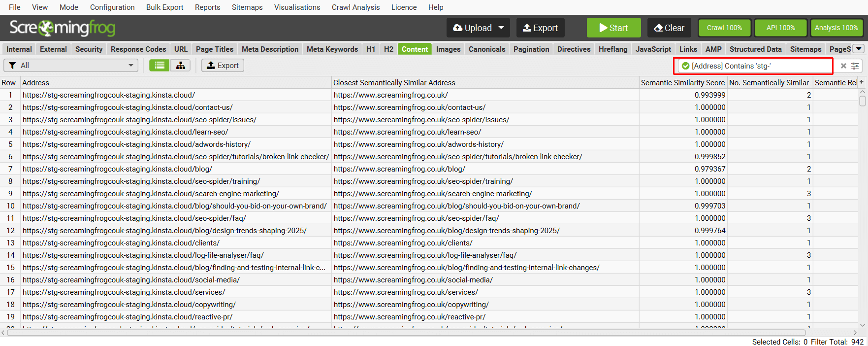
Task: Switch to the Meta Keywords tab
Action: click(x=332, y=49)
